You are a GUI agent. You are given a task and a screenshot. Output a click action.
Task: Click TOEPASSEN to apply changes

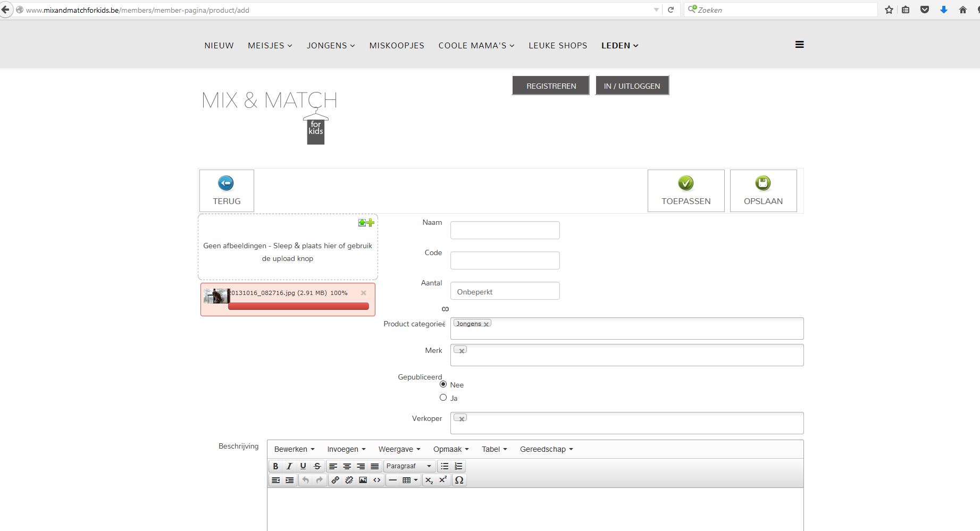(686, 191)
